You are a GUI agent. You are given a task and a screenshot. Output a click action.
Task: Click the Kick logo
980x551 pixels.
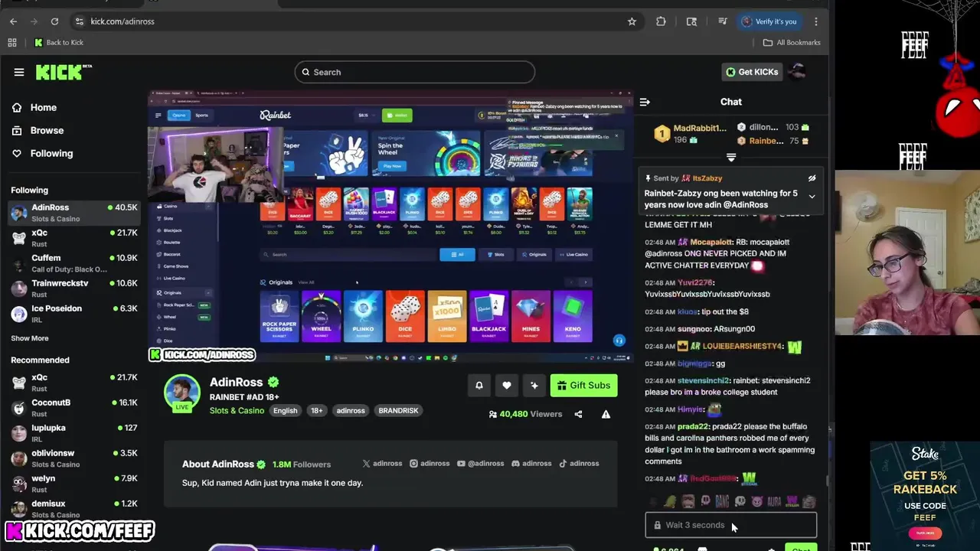64,72
